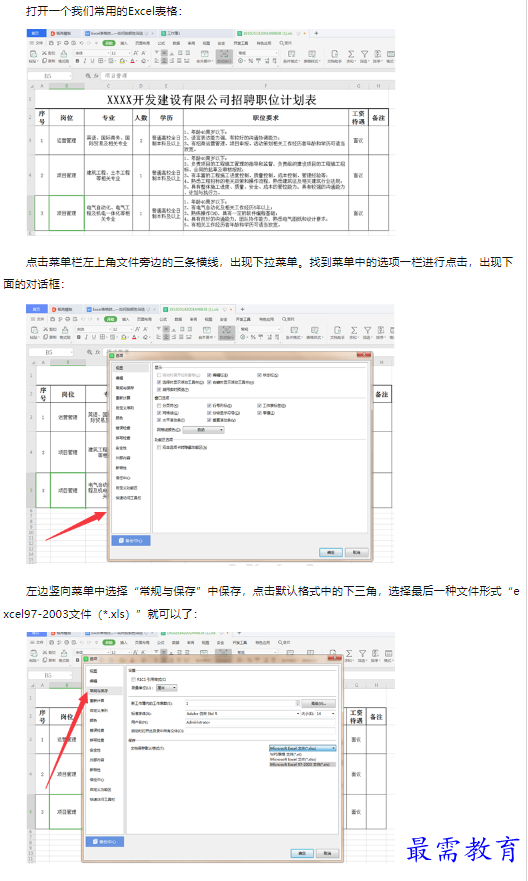Click Administrator username field in third dialog
The height and width of the screenshot is (881, 528).
pyautogui.click(x=260, y=722)
